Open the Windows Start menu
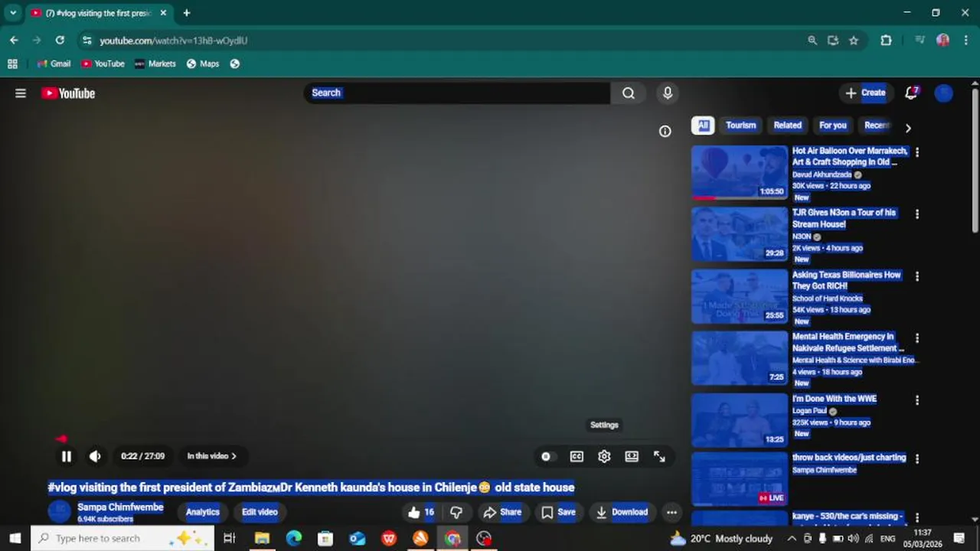This screenshot has width=980, height=551. (x=15, y=538)
